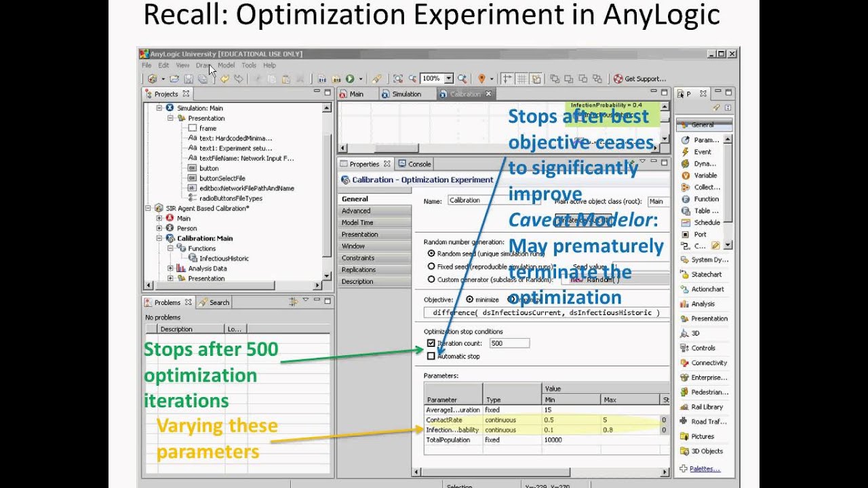The image size is (868, 488).
Task: Select the Variable element in palette
Action: point(698,176)
